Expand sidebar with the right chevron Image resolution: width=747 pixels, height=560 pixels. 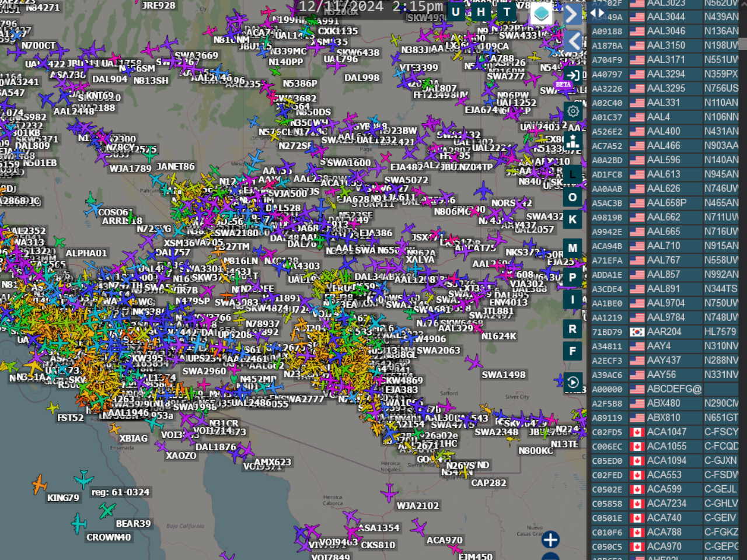tap(573, 14)
